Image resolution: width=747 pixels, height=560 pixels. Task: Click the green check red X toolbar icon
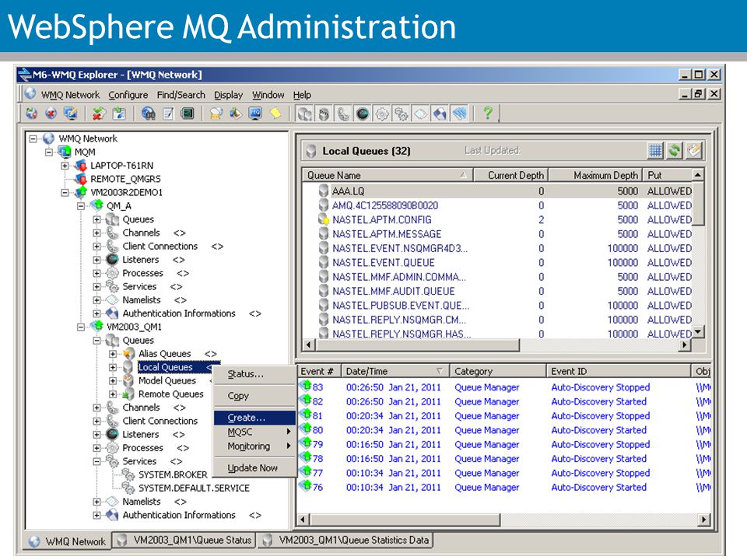[99, 114]
